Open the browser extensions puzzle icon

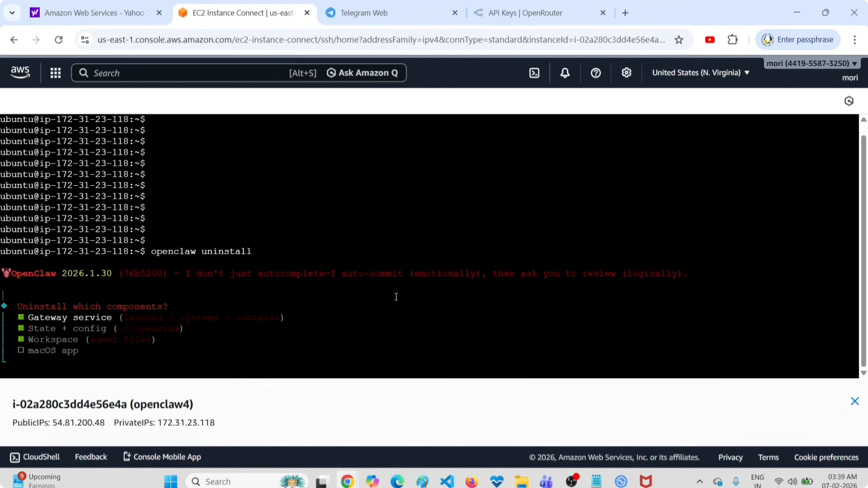(733, 39)
